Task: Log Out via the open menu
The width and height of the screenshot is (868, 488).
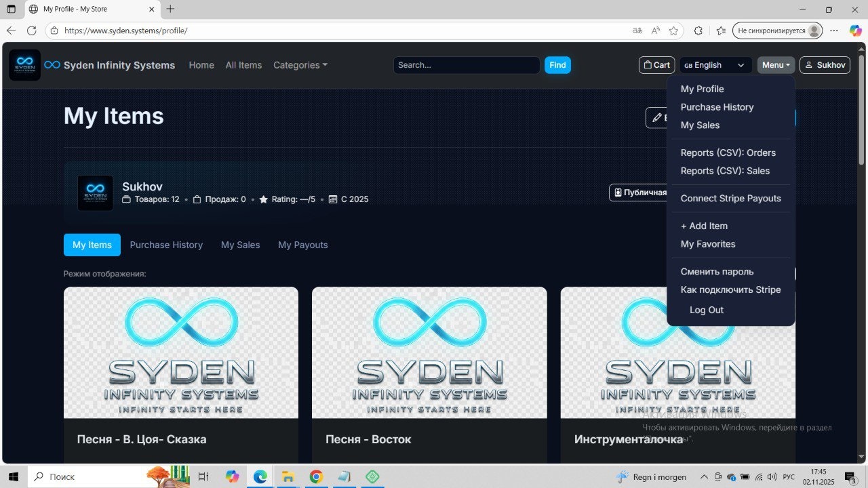Action: tap(706, 310)
